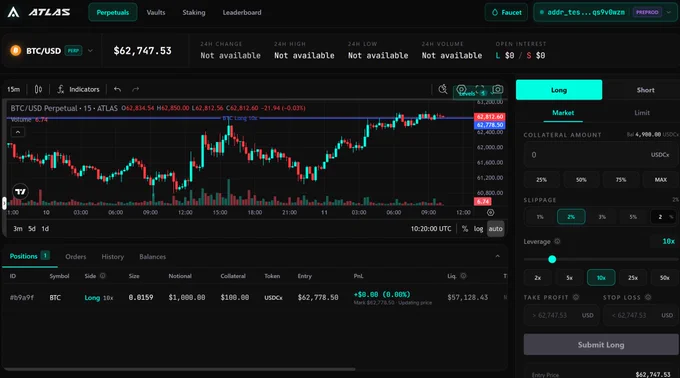Open the Positions tab
Screen dimensions: 680x378
(x=29, y=256)
